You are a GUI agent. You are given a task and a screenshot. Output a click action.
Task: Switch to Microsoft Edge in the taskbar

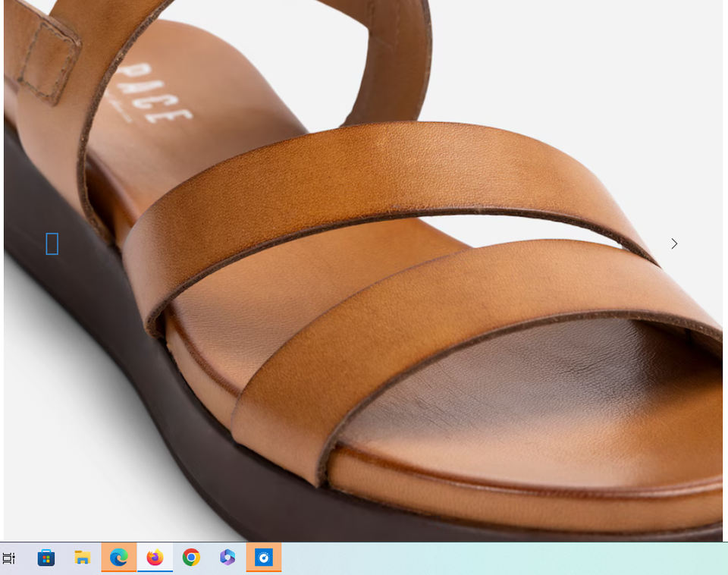[x=119, y=558]
